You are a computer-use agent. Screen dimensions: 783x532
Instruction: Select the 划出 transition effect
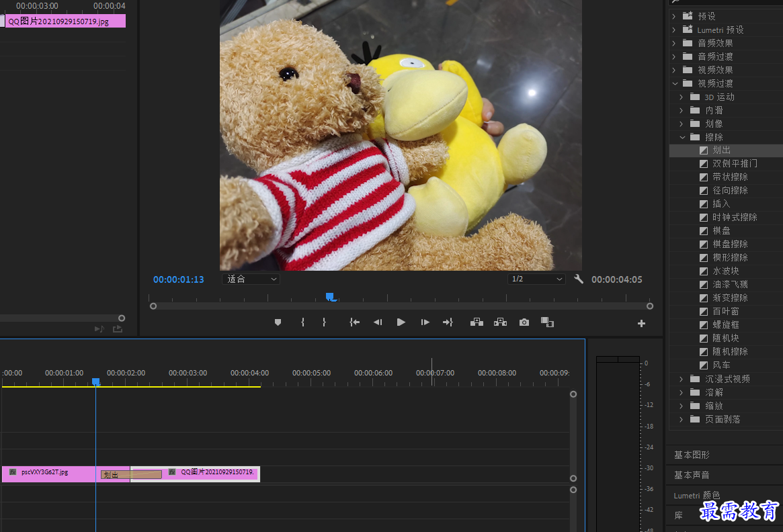726,150
